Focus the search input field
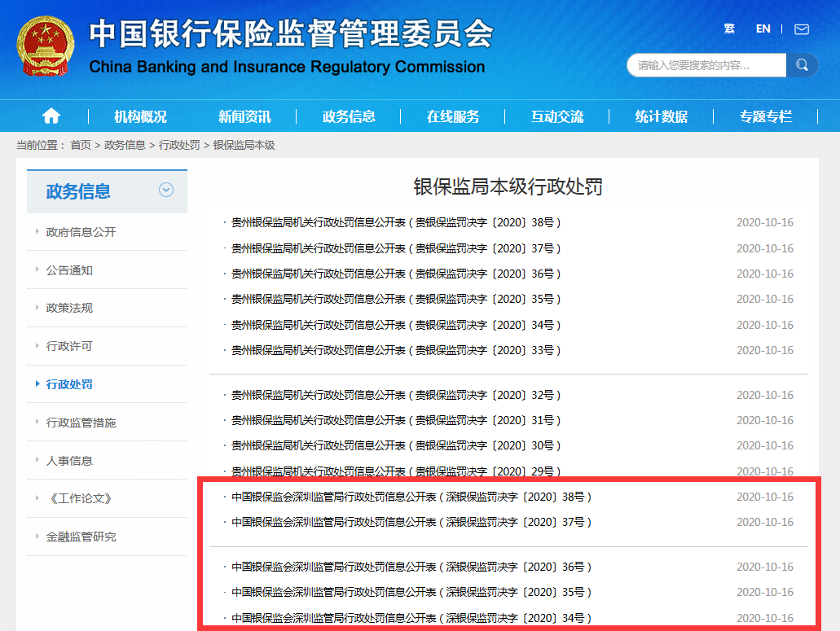Image resolution: width=840 pixels, height=631 pixels. pyautogui.click(x=706, y=65)
